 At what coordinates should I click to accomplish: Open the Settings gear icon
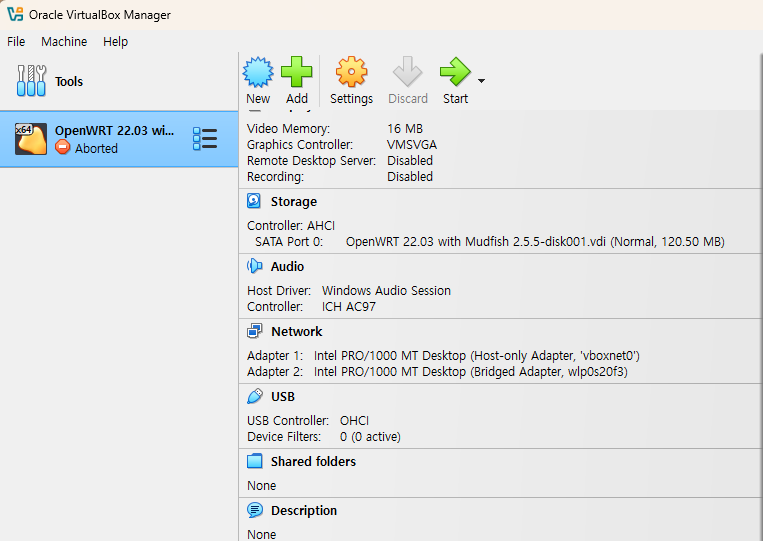click(351, 72)
